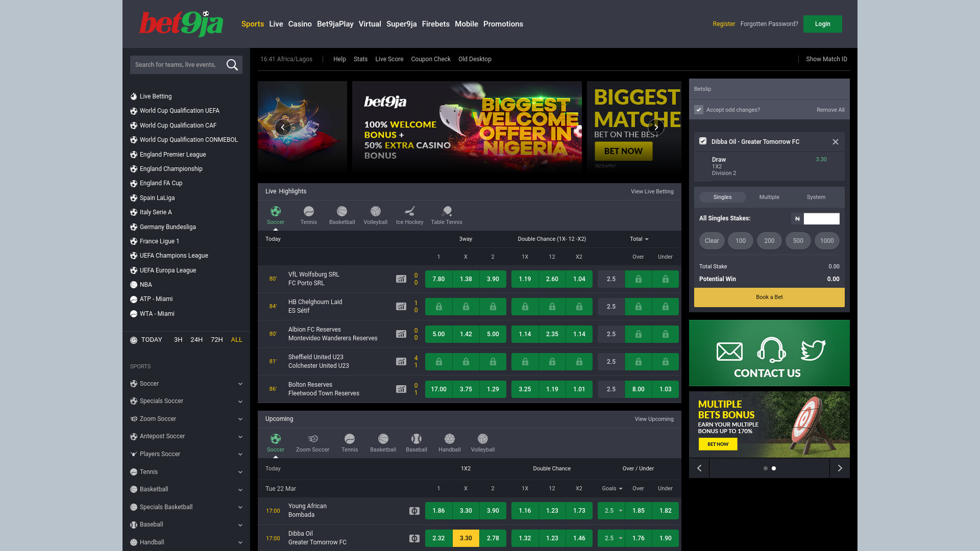Switch betslip to Singles tab
The height and width of the screenshot is (551, 980).
tap(723, 197)
